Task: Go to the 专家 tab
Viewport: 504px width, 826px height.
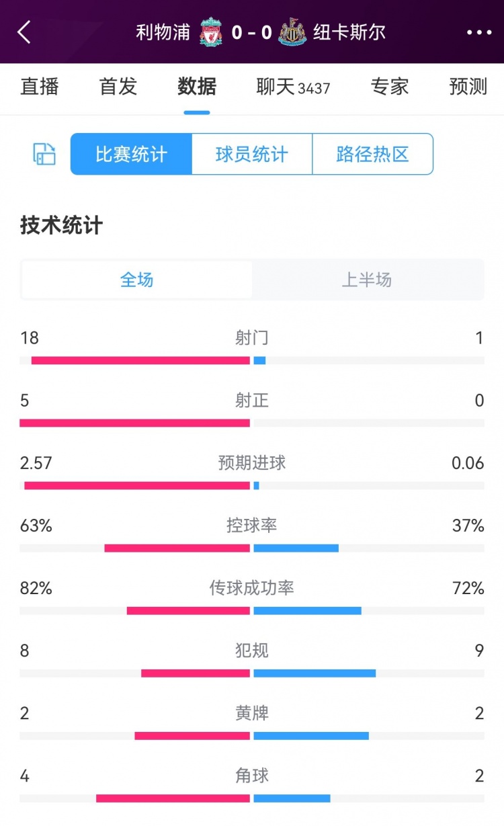Action: 390,87
